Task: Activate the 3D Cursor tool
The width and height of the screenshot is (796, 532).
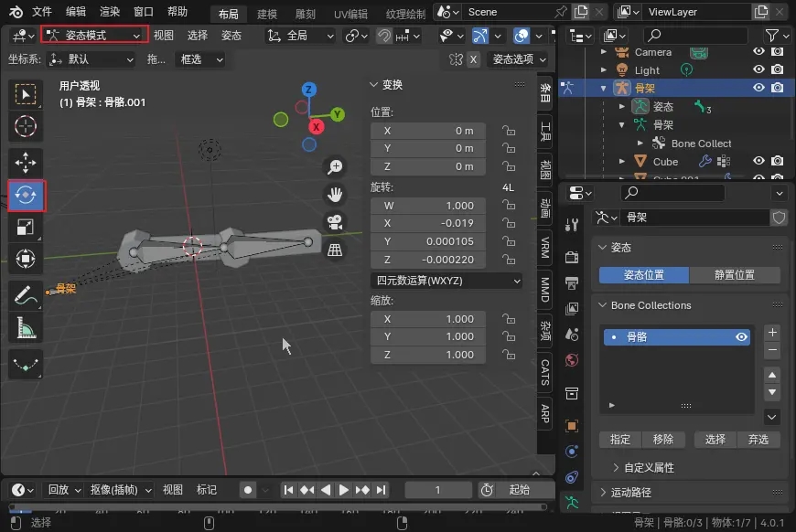Action: tap(26, 126)
